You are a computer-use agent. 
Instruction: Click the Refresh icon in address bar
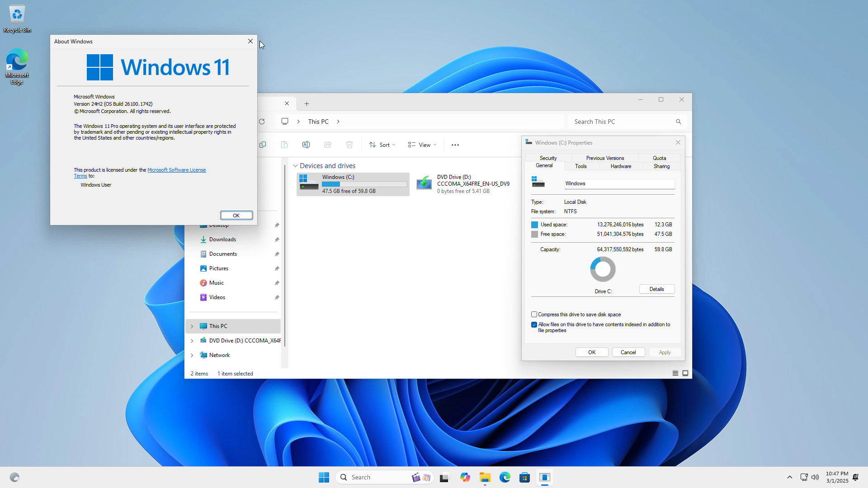point(262,122)
